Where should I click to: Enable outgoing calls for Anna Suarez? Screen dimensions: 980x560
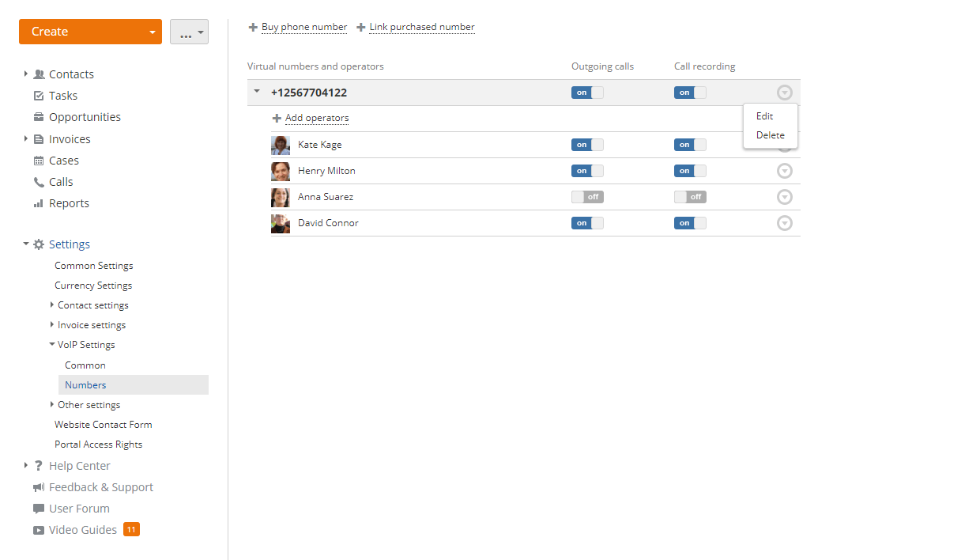586,197
